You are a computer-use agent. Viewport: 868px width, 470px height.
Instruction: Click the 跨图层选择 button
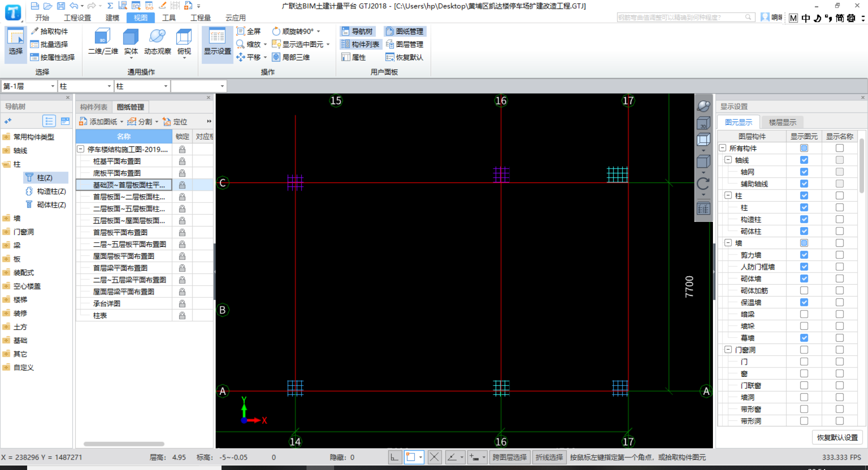509,457
